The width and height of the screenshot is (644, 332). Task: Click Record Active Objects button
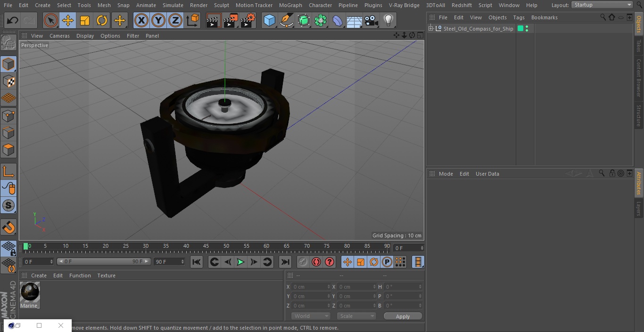pyautogui.click(x=303, y=262)
